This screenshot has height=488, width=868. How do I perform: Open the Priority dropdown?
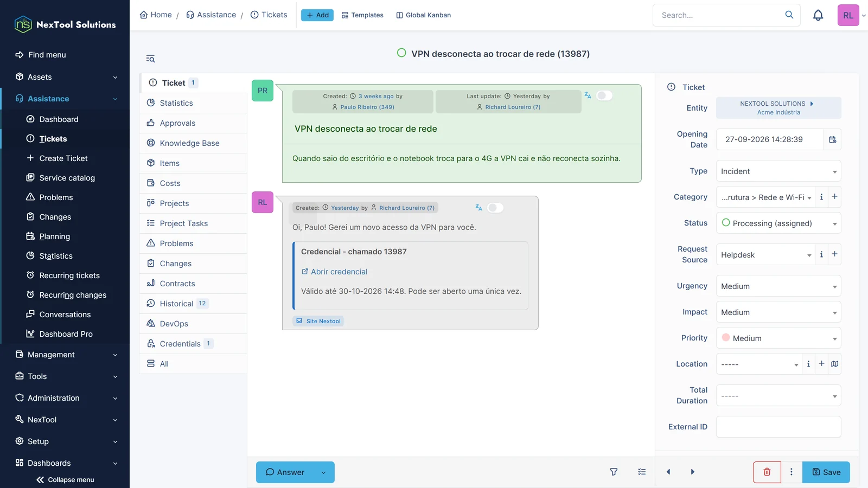point(778,338)
